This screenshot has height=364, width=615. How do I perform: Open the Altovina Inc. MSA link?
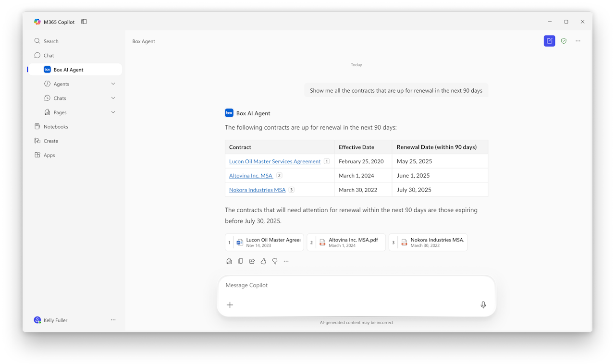[x=251, y=176]
